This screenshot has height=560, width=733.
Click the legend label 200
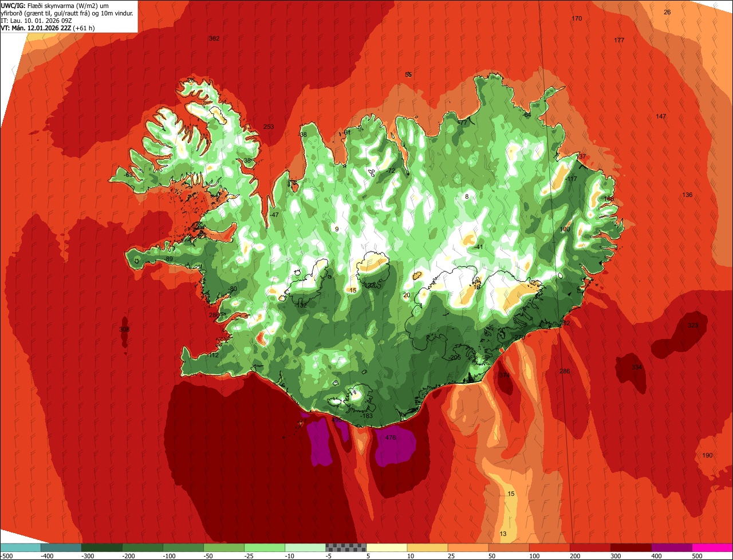(x=576, y=556)
